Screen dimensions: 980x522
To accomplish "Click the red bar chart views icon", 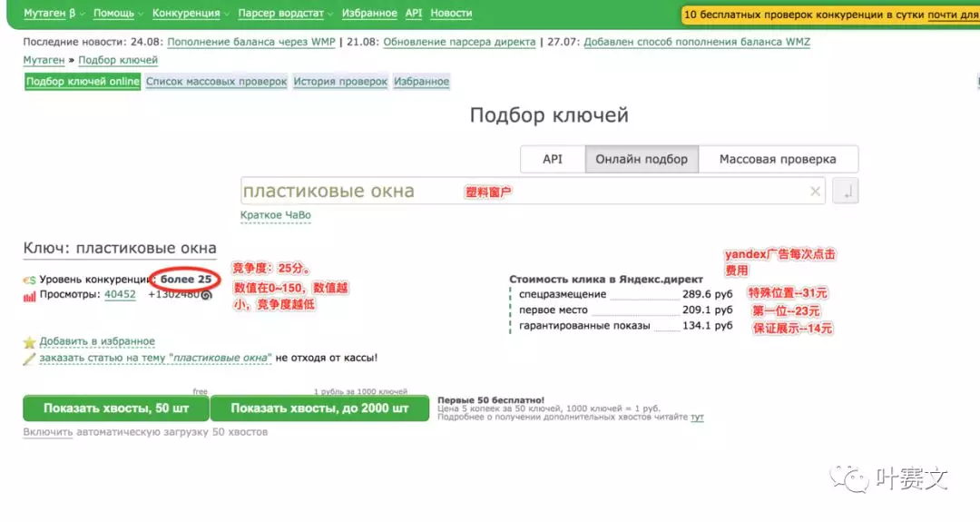I will (x=29, y=296).
